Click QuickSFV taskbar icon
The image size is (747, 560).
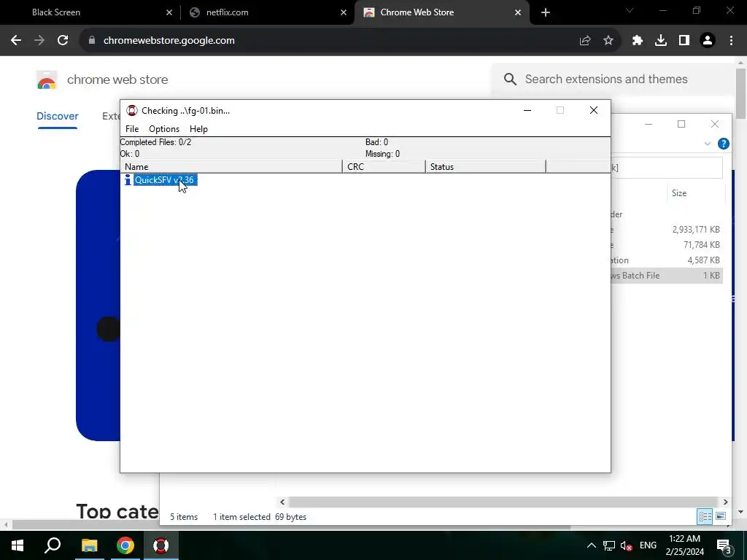point(161,545)
